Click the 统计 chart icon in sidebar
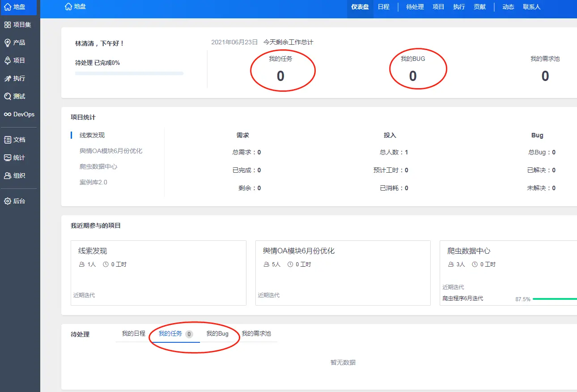Screen dimensions: 577x392 8,158
